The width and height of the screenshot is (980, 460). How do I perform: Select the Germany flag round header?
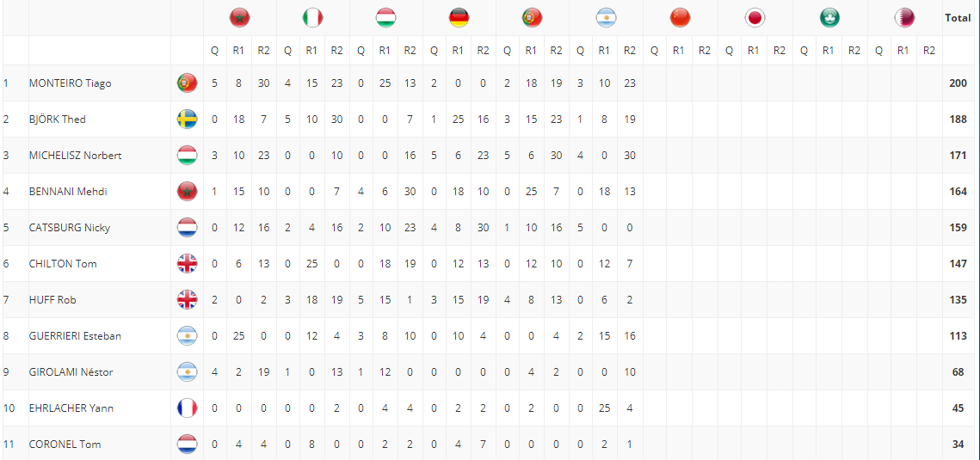459,19
